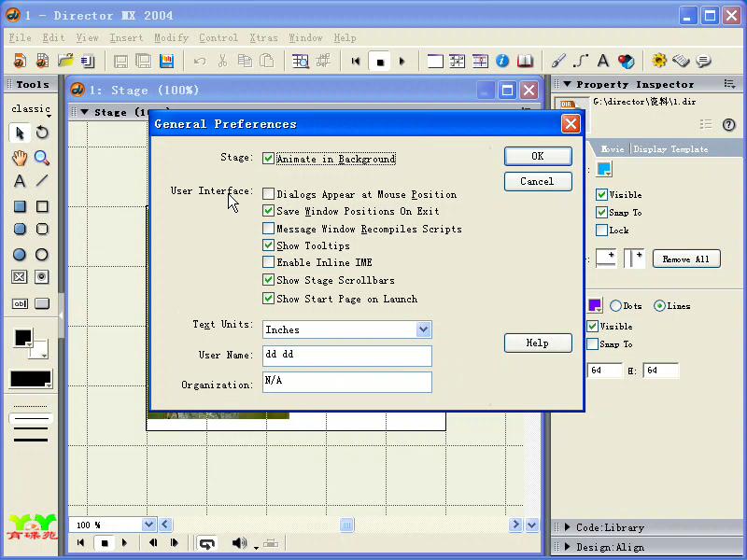Enable Dialogs Appear at Mouse Position
This screenshot has height=560, width=747.
pyautogui.click(x=268, y=194)
